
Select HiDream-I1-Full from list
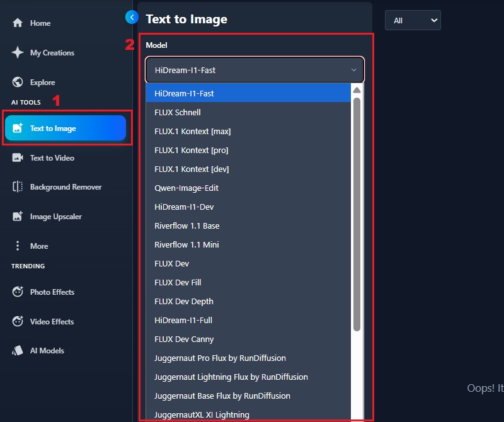coord(248,320)
